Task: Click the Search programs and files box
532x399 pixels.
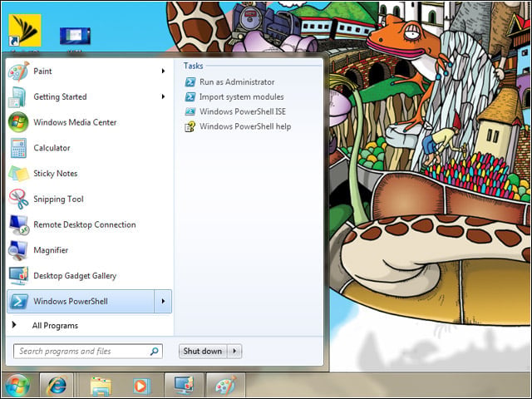Action: pos(88,351)
